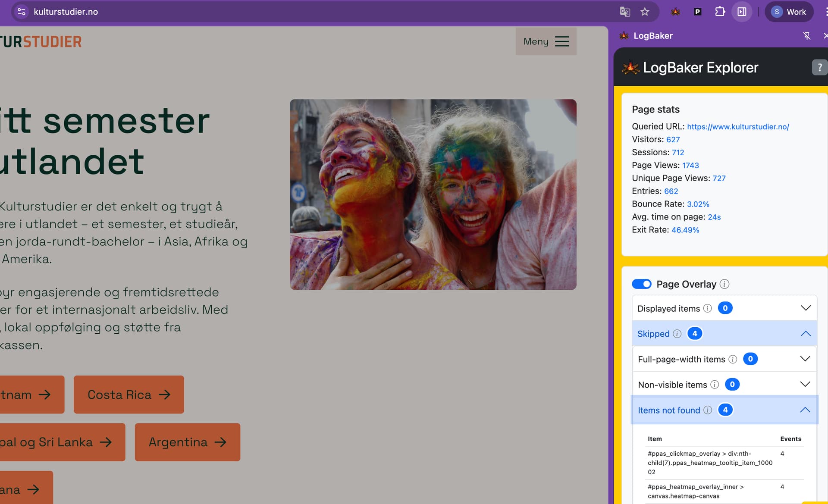Viewport: 828px width, 504px height.
Task: Click the info icon next to Displayed items
Action: [x=708, y=308]
